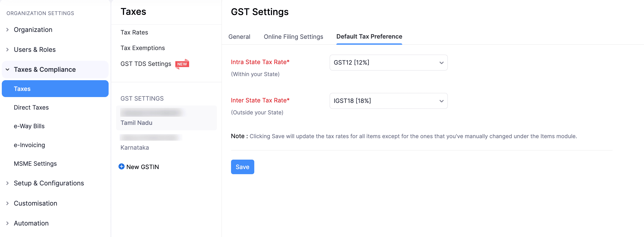Image resolution: width=644 pixels, height=237 pixels.
Task: Select the Karnataka GSTIN entry
Action: [x=135, y=147]
